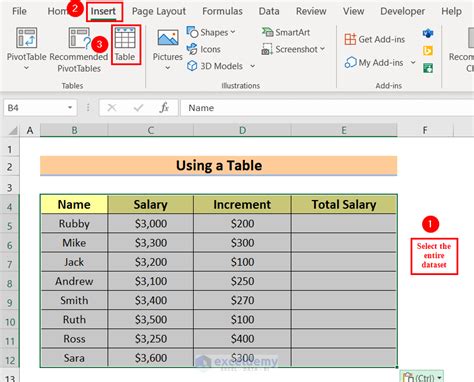Select column E header
The image size is (474, 382).
tap(344, 130)
